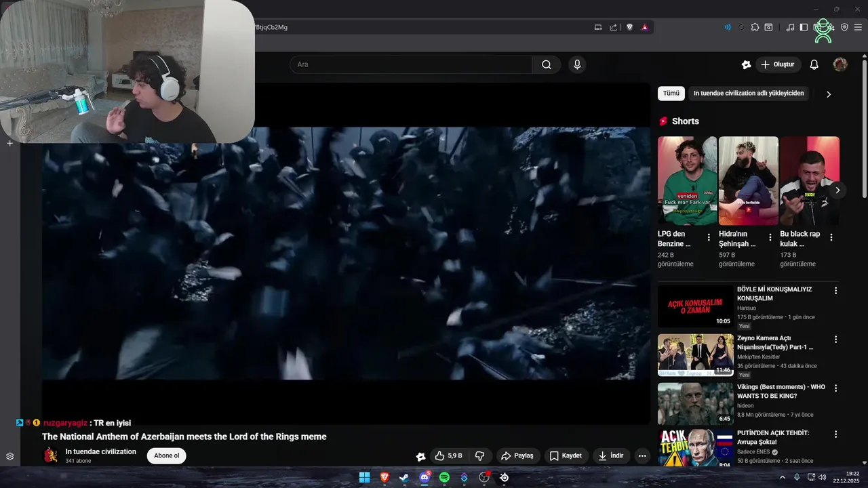Click the tab search toolbar icon
Image resolution: width=868 pixels, height=488 pixels.
click(x=768, y=28)
